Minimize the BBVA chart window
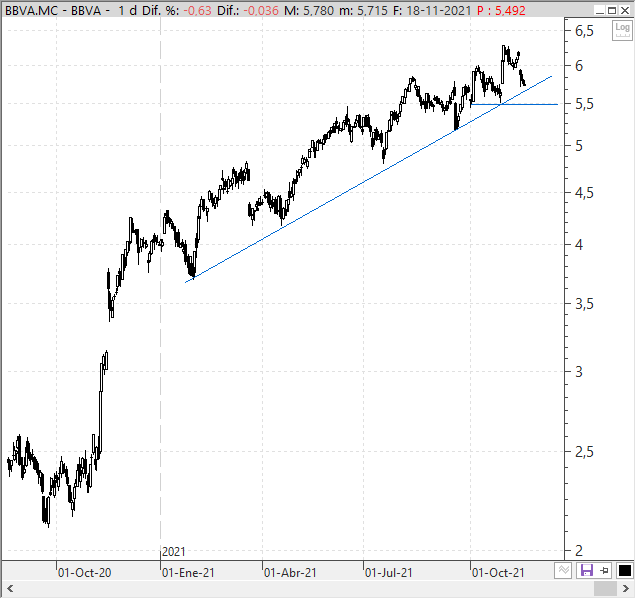Viewport: 636px width, 599px height. [x=599, y=10]
